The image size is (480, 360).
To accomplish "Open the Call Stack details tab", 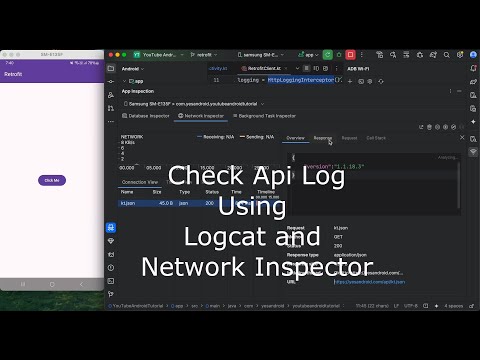I will pyautogui.click(x=376, y=138).
